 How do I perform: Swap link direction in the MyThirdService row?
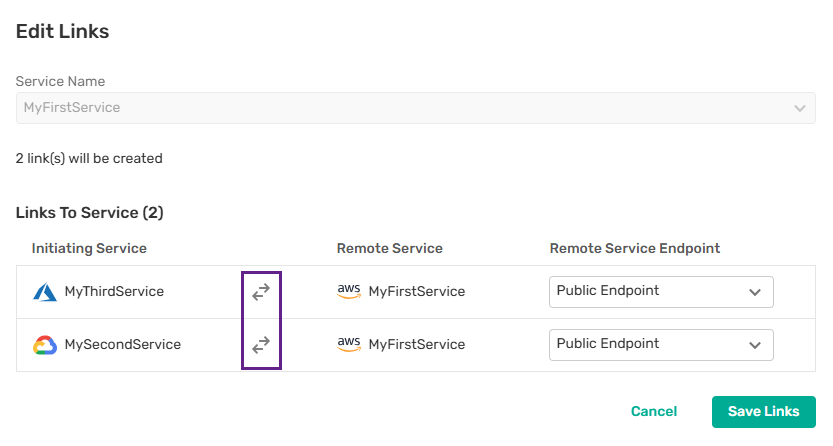pos(261,292)
